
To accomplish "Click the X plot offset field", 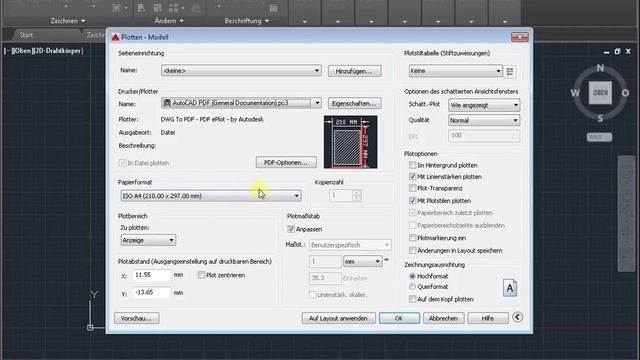I will pyautogui.click(x=151, y=275).
